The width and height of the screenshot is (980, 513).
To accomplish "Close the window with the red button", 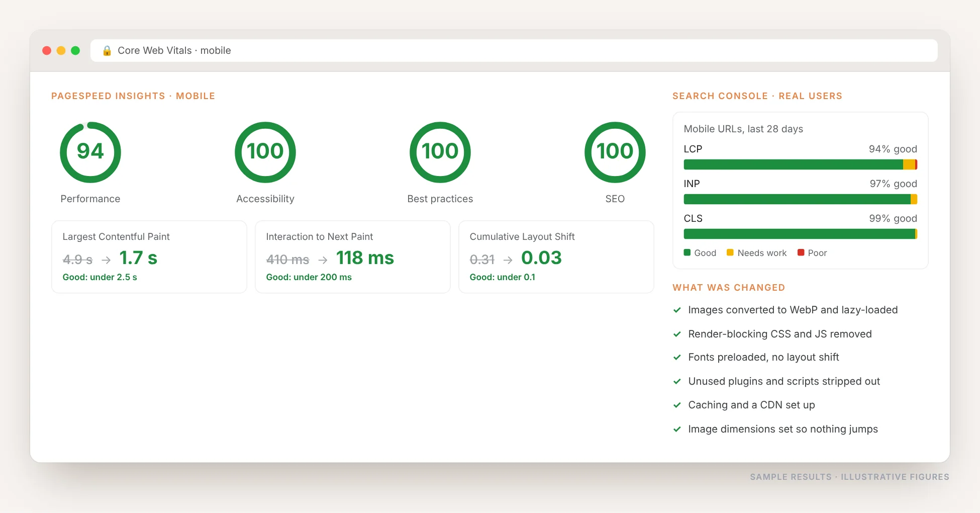I will 47,51.
